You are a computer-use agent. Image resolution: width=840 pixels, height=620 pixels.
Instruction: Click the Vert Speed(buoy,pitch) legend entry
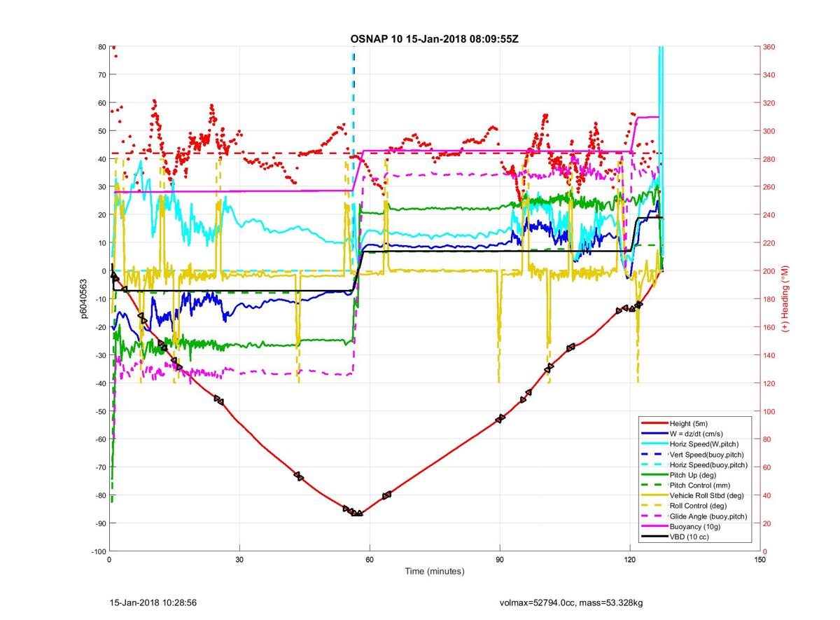pos(694,455)
